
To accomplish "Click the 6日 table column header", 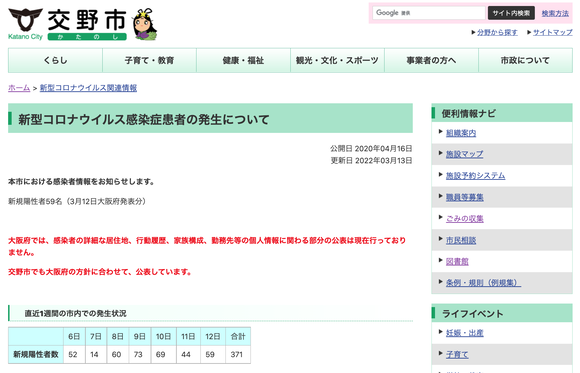I will click(x=74, y=336).
